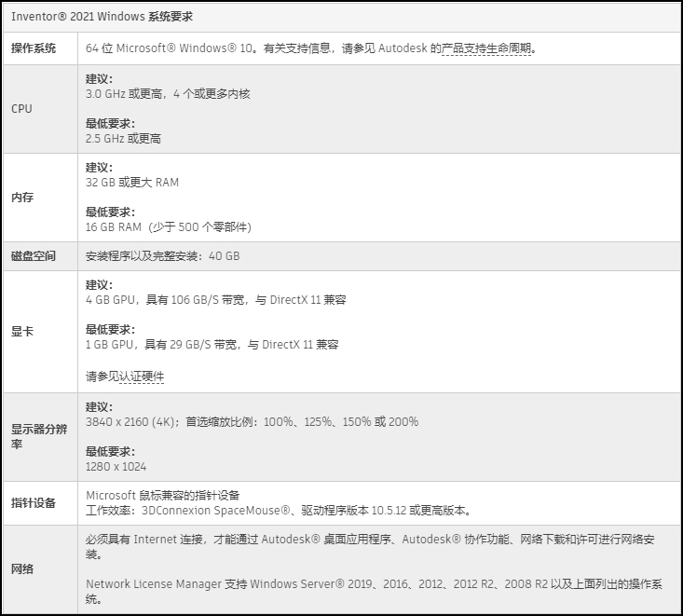Click the text Microsoft 鼠标兼容的指针设备
The image size is (683, 616).
[x=163, y=496]
